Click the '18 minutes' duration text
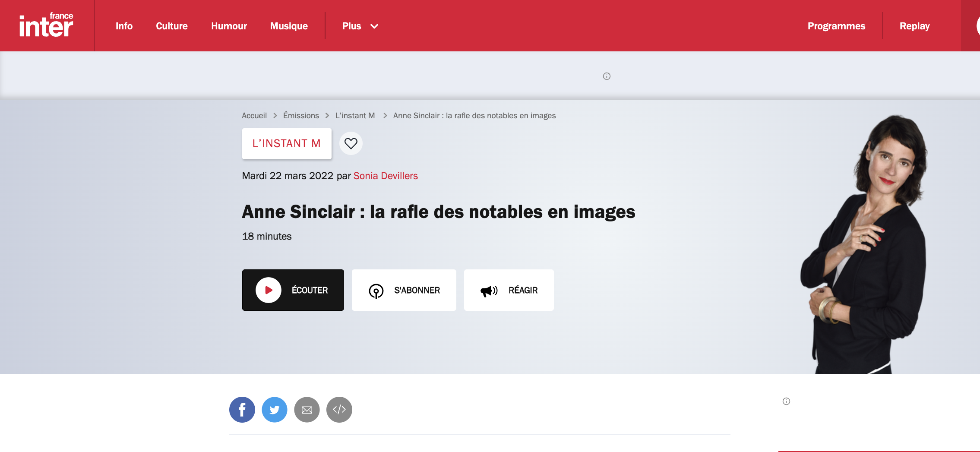 (267, 237)
